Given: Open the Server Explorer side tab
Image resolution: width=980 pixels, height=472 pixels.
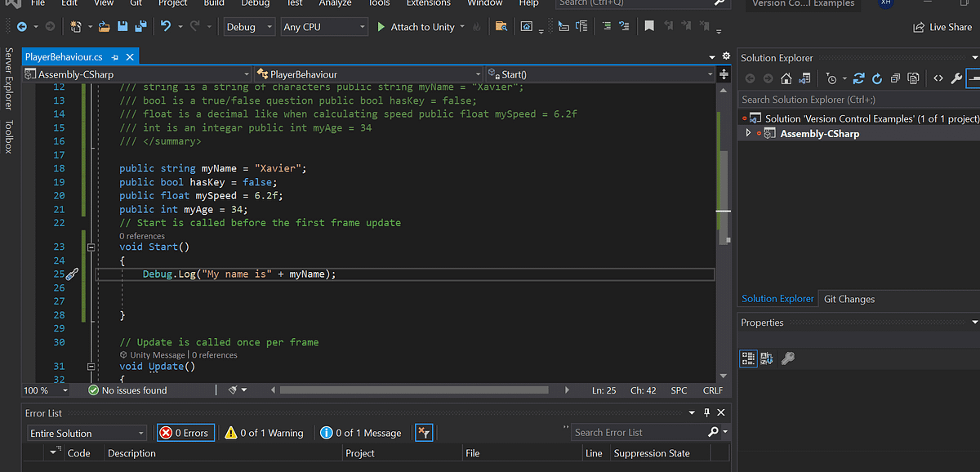Looking at the screenshot, I should [9, 80].
